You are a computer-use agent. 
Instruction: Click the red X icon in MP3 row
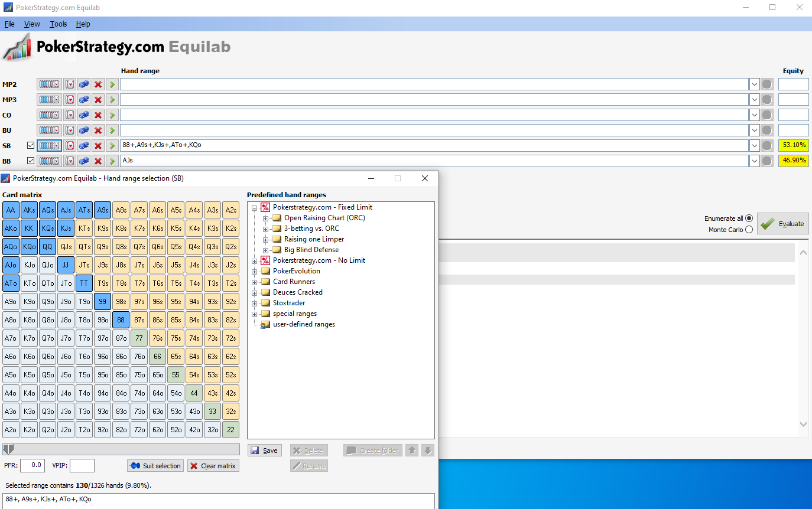[x=98, y=100]
